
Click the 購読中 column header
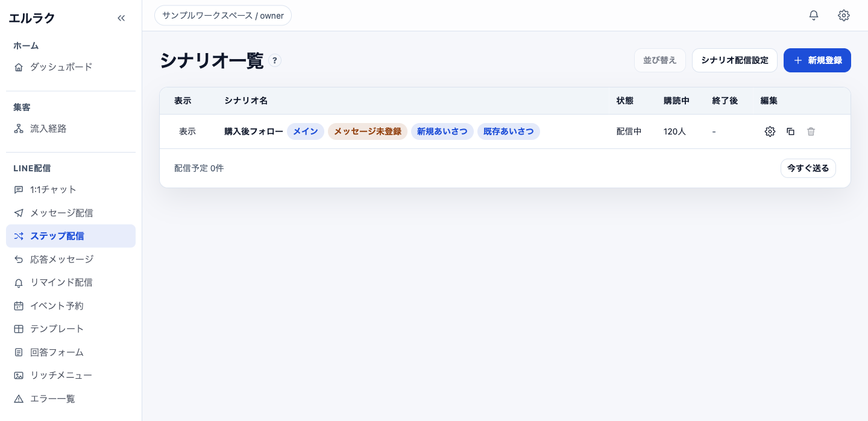point(677,101)
